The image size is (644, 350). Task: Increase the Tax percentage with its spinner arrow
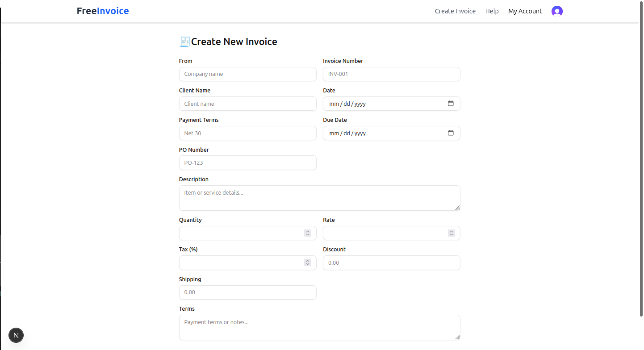click(x=307, y=260)
